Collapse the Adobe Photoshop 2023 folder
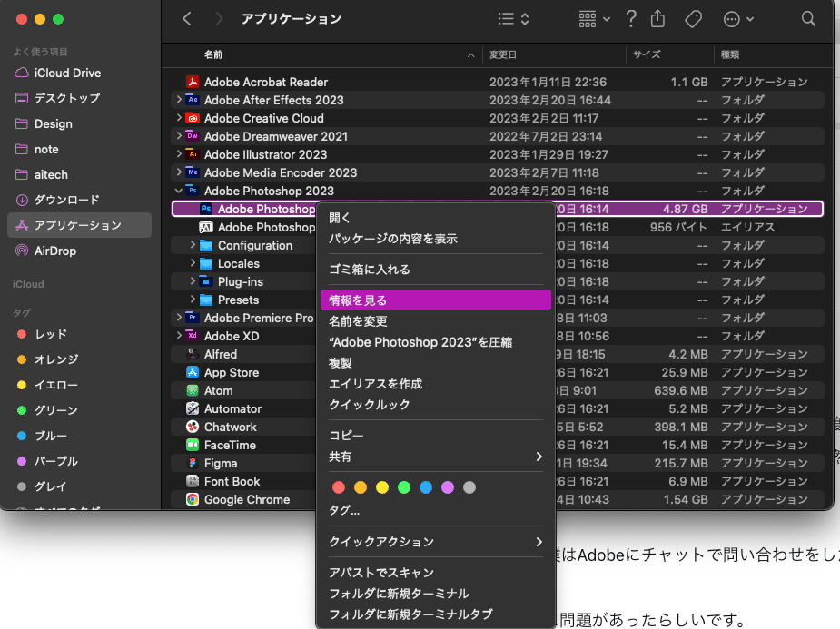The width and height of the screenshot is (840, 629). (178, 191)
